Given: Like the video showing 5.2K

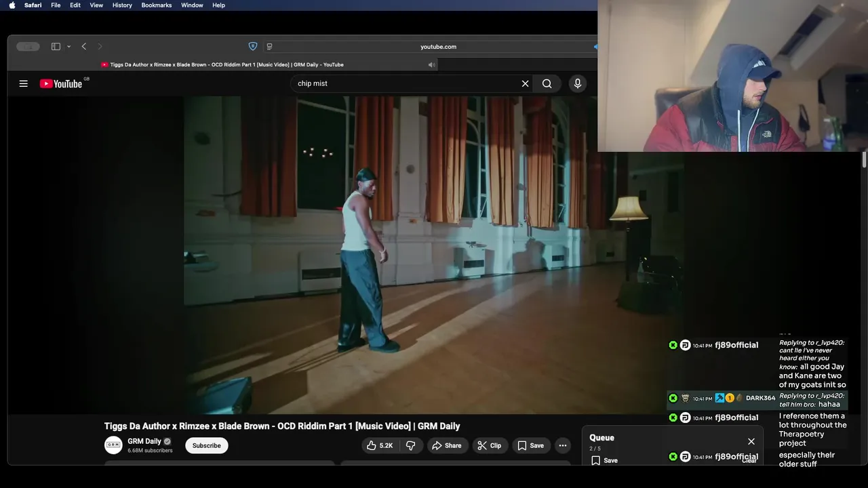Looking at the screenshot, I should point(380,445).
